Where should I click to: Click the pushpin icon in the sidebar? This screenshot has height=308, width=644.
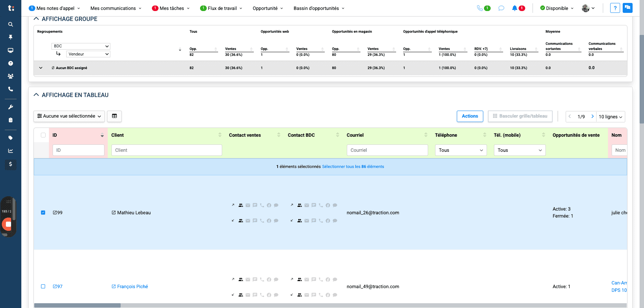coord(11,37)
